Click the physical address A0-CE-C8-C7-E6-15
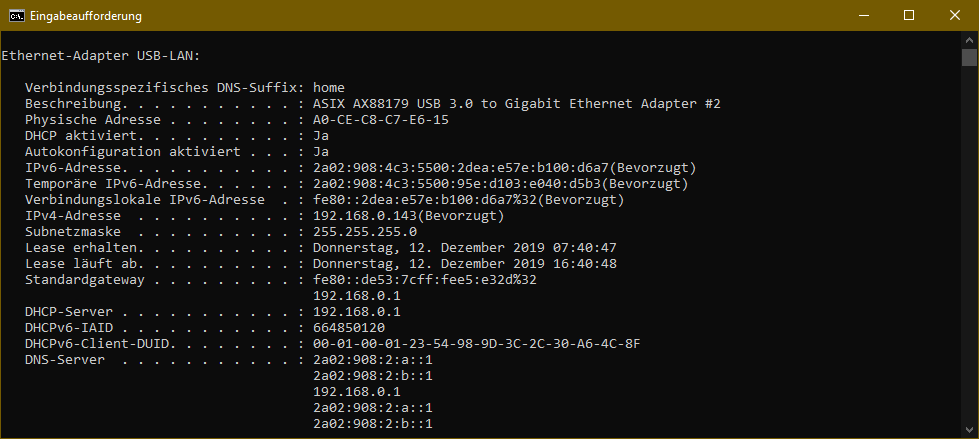Screen dimensions: 979x439 click(381, 119)
